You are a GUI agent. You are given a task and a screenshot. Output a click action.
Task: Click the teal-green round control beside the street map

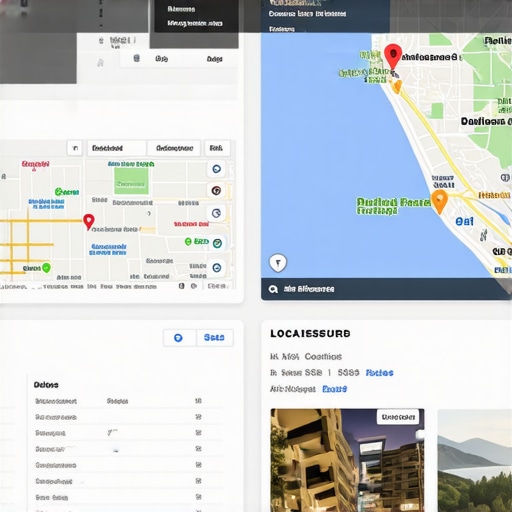click(x=217, y=243)
